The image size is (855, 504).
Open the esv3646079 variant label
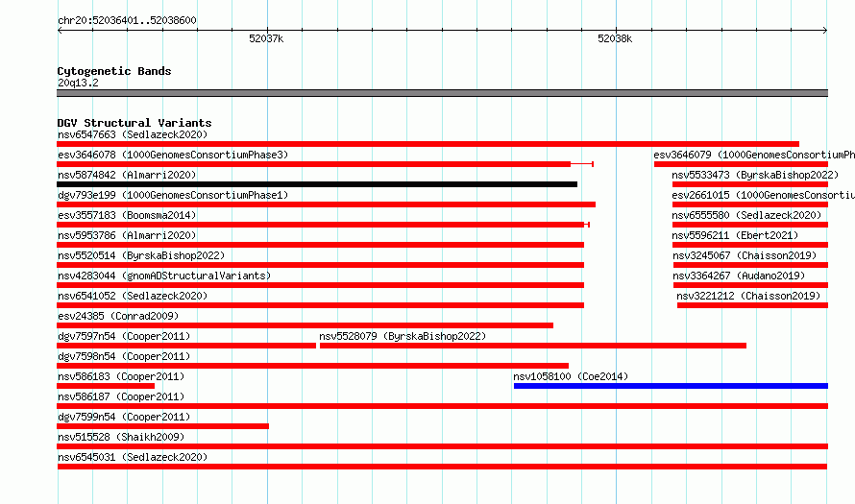754,155
